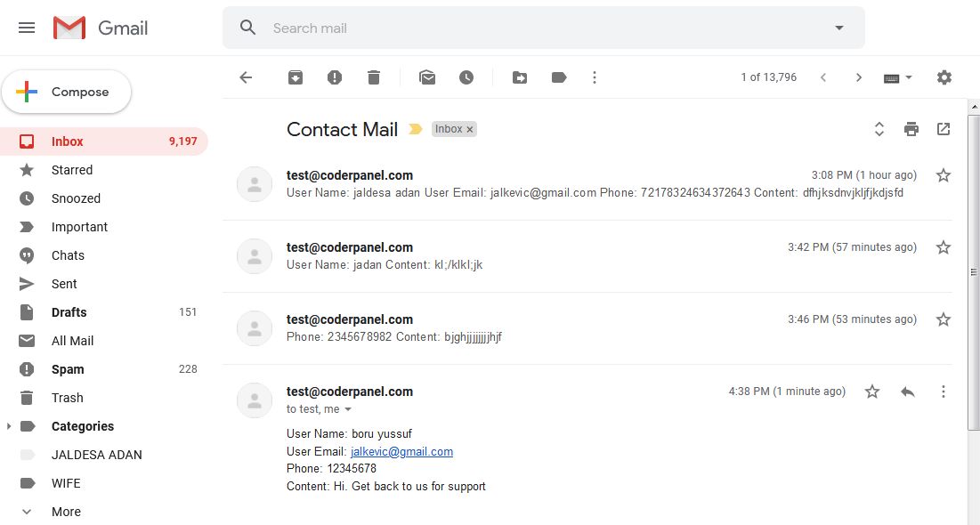Delete the conversation with the trash icon
Image resolution: width=980 pixels, height=525 pixels.
click(x=374, y=77)
